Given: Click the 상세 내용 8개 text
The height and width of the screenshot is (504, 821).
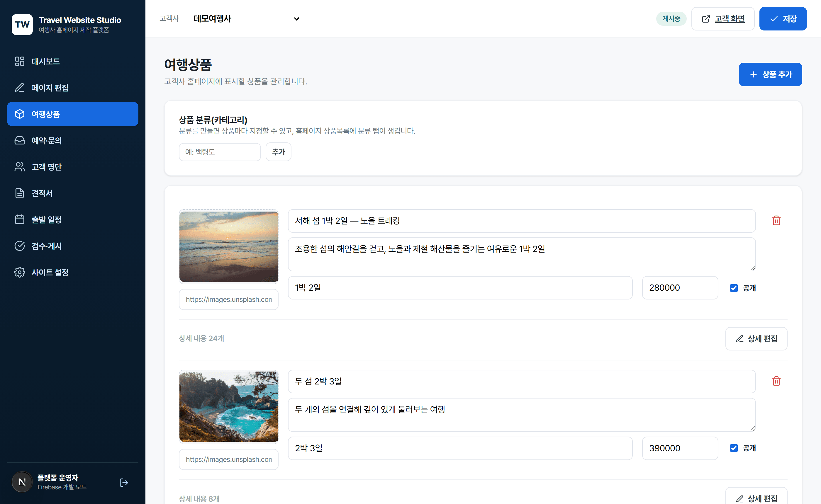Looking at the screenshot, I should pos(199,499).
